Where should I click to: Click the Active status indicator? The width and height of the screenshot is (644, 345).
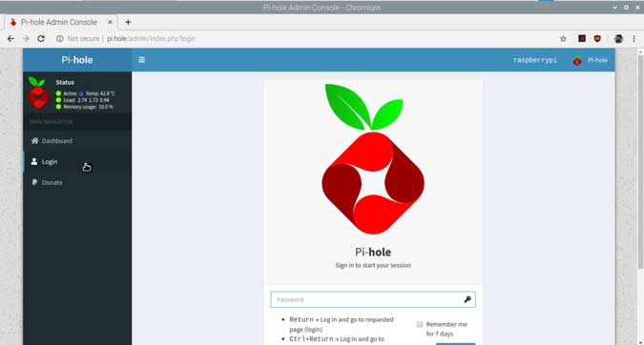click(x=67, y=93)
